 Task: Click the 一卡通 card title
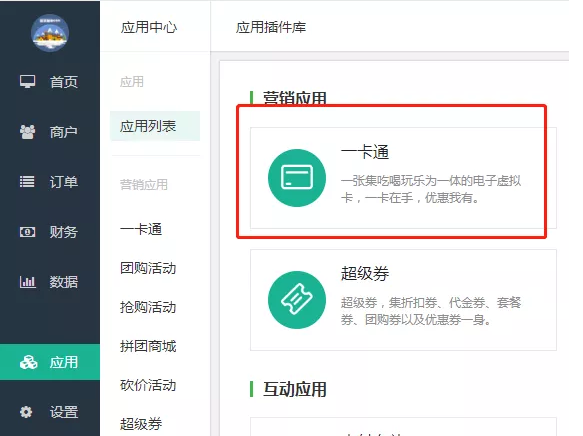(365, 152)
